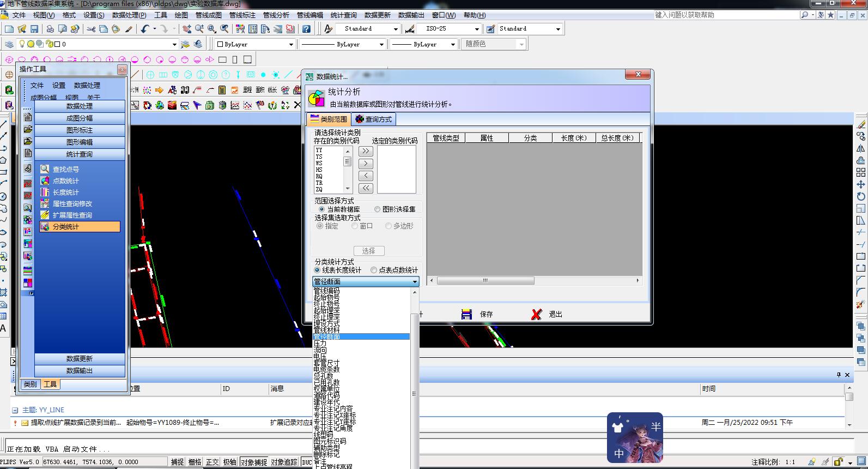This screenshot has height=469, width=868.
Task: Toggle 捕捉 snap mode in status bar
Action: click(178, 462)
